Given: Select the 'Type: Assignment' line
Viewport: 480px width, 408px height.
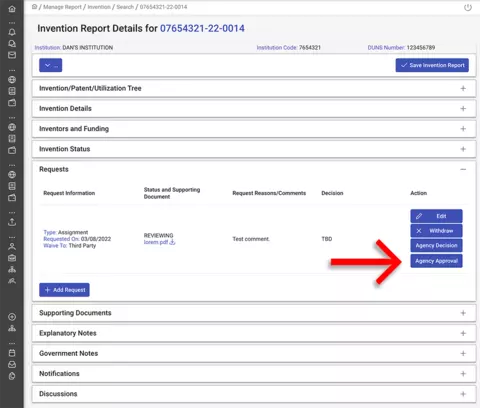Looking at the screenshot, I should 66,232.
